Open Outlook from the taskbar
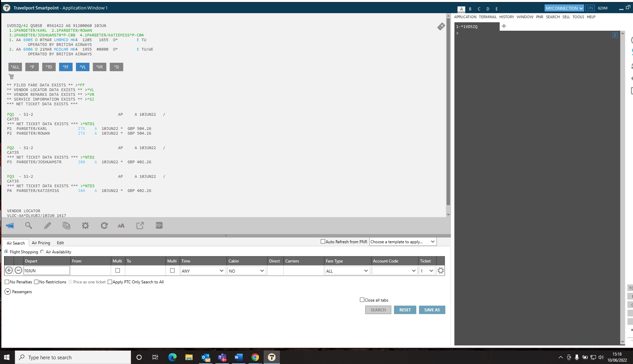 206,357
